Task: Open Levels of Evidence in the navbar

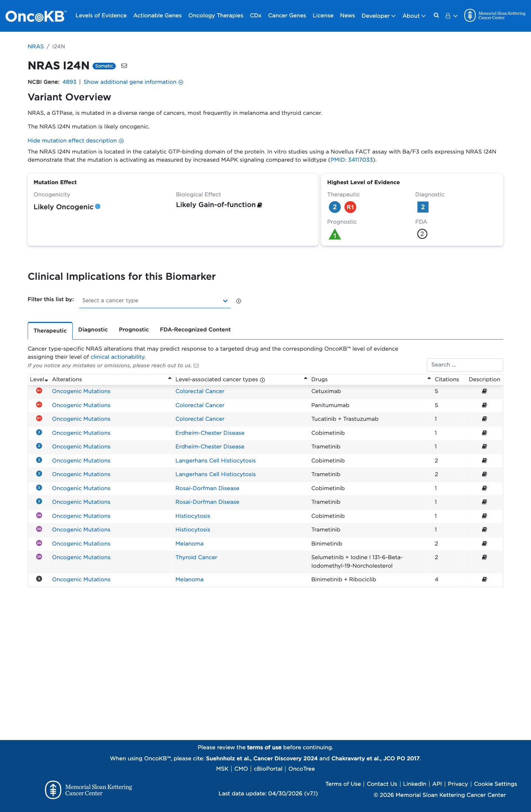Action: (x=101, y=16)
